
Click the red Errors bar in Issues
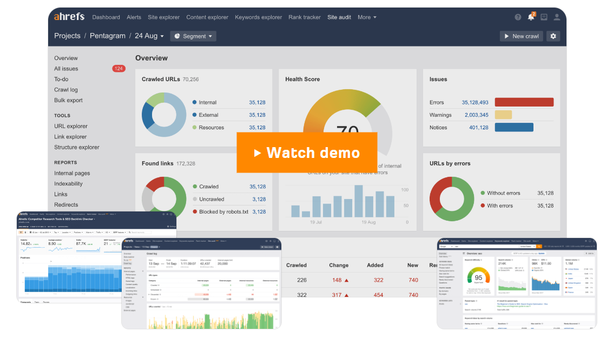click(x=524, y=102)
